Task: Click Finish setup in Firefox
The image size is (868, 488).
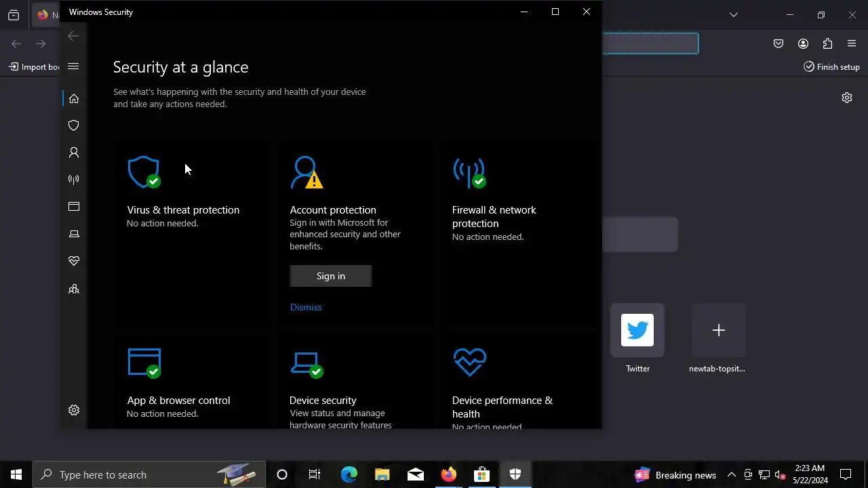Action: [x=831, y=66]
